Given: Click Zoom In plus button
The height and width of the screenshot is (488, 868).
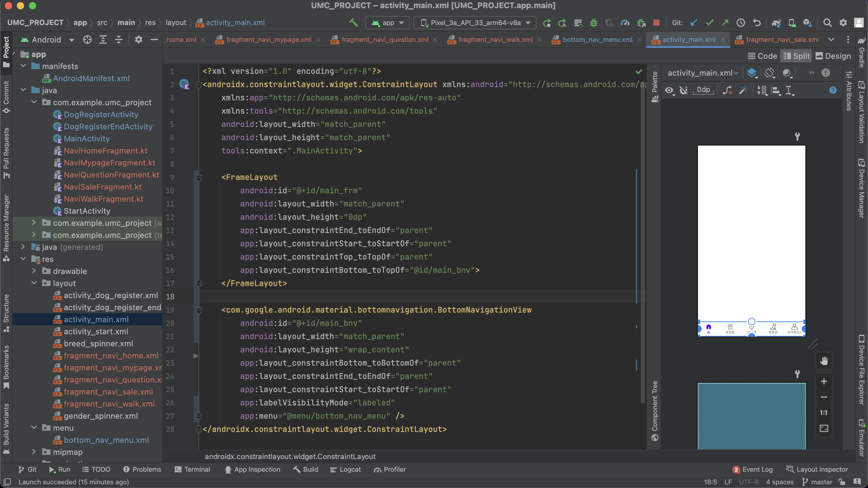Looking at the screenshot, I should pyautogui.click(x=823, y=381).
